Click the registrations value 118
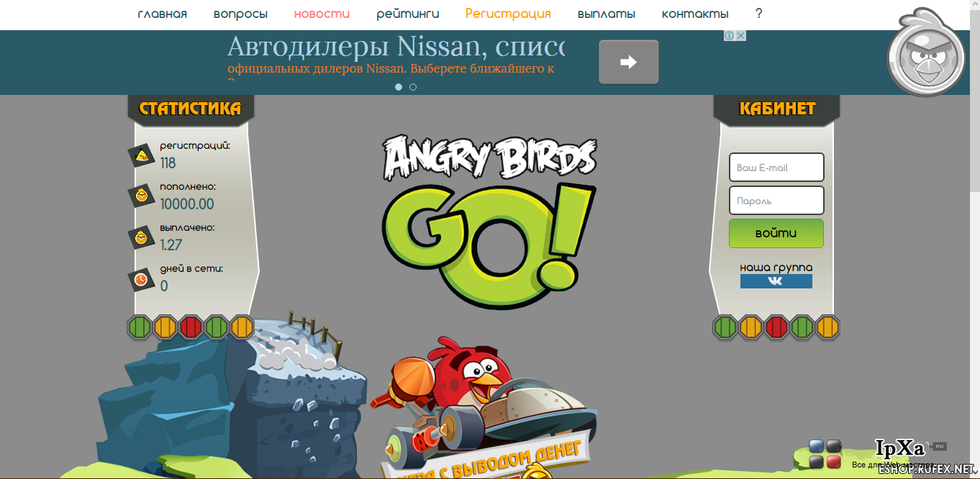980x479 pixels. [168, 163]
